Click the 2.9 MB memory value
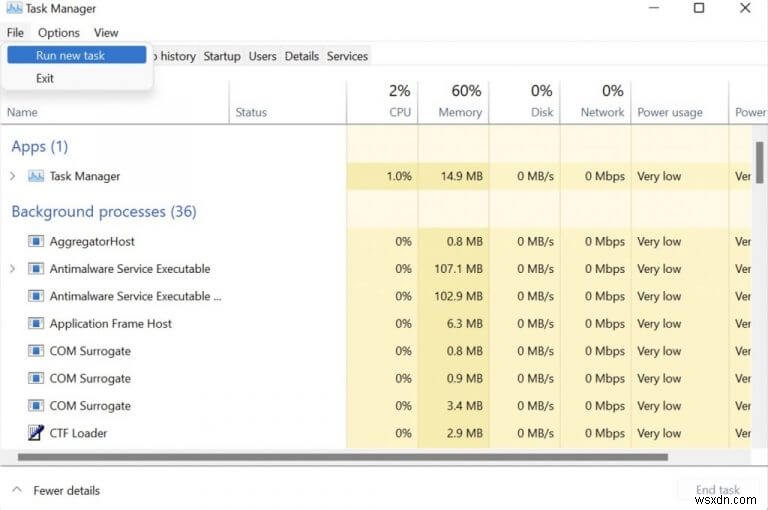 click(464, 433)
